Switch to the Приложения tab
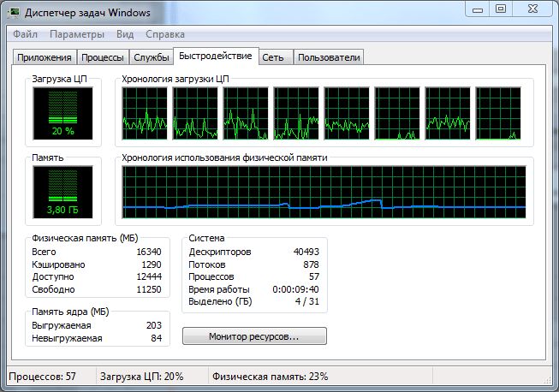 (45, 57)
